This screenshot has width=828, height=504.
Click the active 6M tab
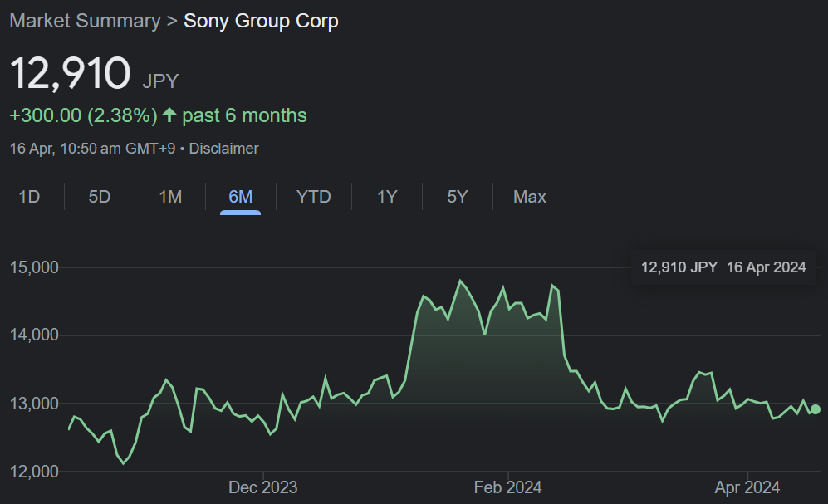[240, 197]
